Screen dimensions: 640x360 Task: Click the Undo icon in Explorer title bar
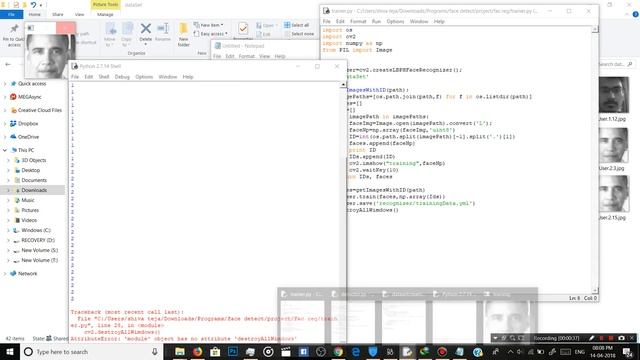click(33, 5)
